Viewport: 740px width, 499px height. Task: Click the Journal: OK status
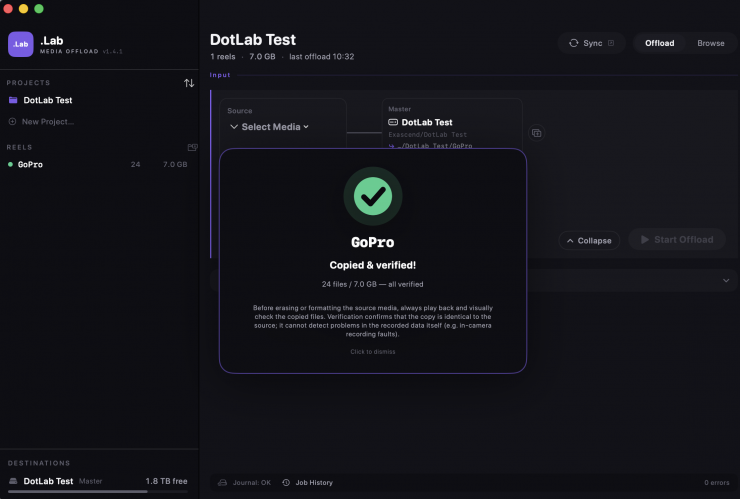click(x=244, y=482)
